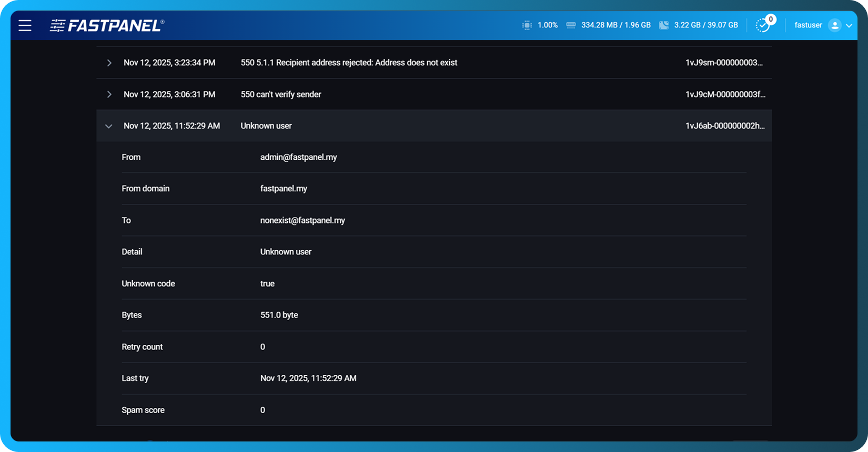Viewport: 868px width, 452px height.
Task: Click the FASTPANEL logo
Action: tap(107, 25)
